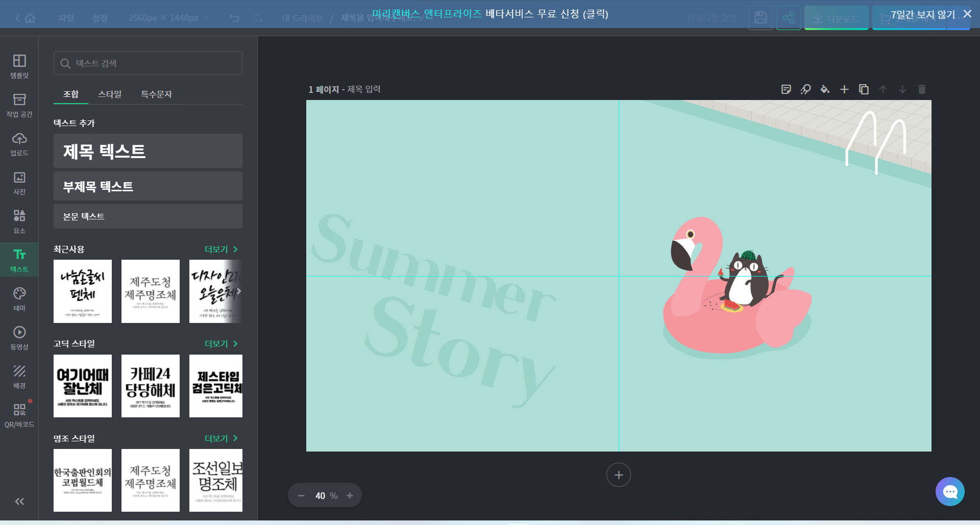Expand 명조 스타일 with 더보기
The width and height of the screenshot is (980, 525).
222,438
